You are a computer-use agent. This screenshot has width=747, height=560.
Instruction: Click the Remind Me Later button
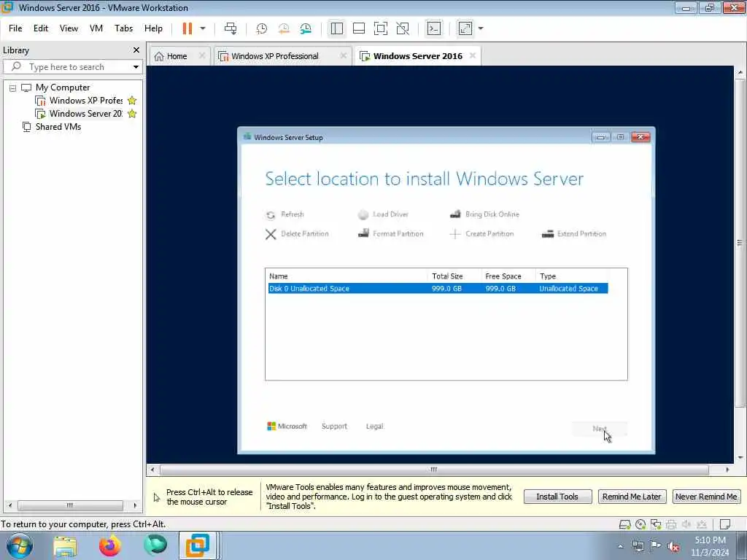632,497
